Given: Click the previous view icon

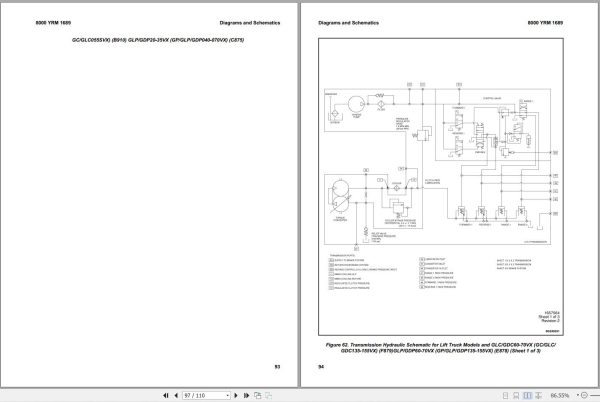Looking at the screenshot, I should pos(258,395).
